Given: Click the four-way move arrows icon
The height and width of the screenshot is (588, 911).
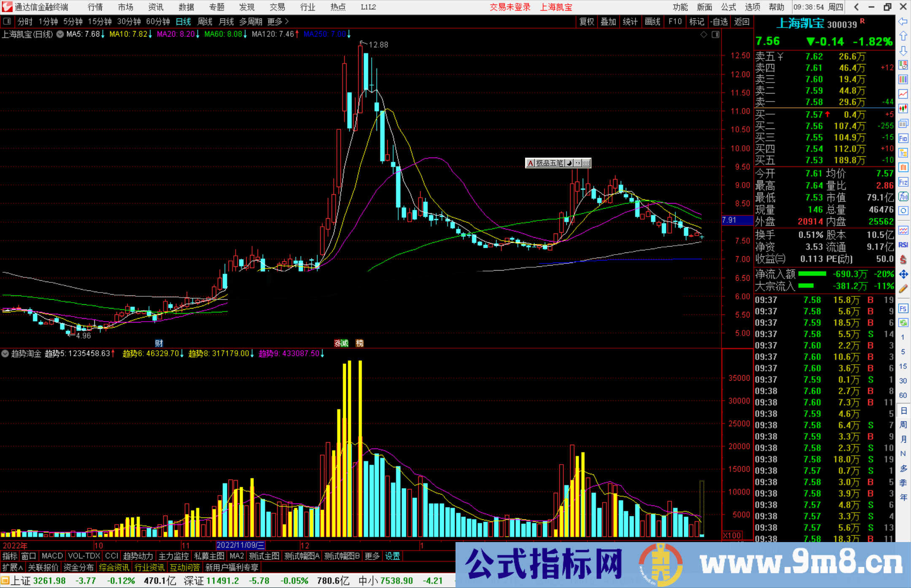Looking at the screenshot, I should (903, 274).
